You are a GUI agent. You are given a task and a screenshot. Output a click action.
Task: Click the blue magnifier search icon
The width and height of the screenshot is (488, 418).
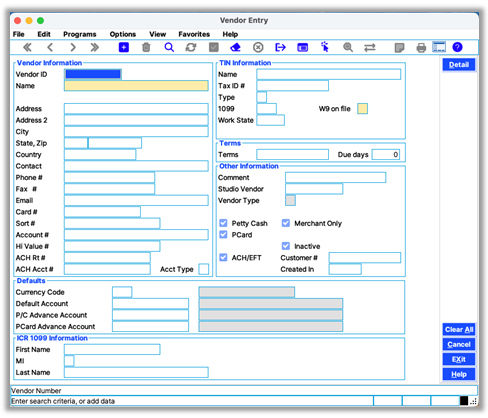(x=169, y=47)
